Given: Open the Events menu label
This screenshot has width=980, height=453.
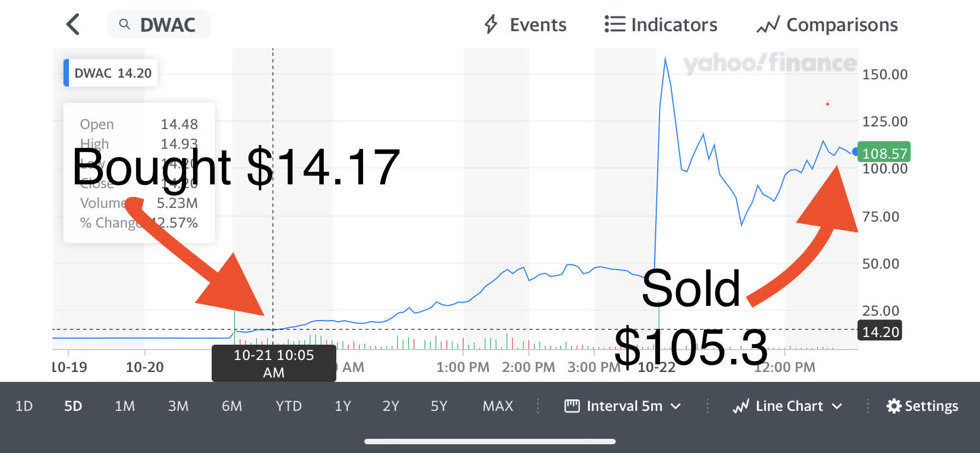Looking at the screenshot, I should tap(538, 25).
